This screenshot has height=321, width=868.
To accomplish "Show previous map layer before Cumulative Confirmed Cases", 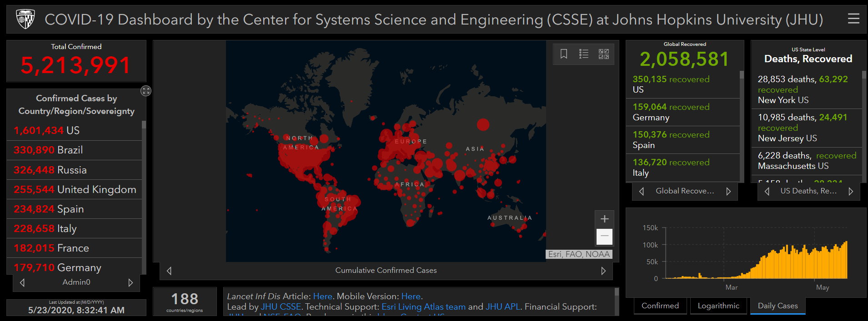I will pos(169,271).
